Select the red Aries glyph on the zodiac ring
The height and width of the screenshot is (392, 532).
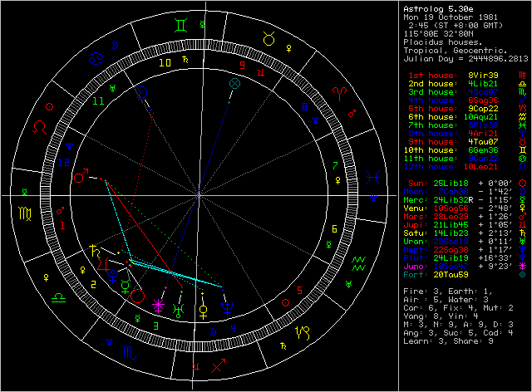tap(340, 94)
